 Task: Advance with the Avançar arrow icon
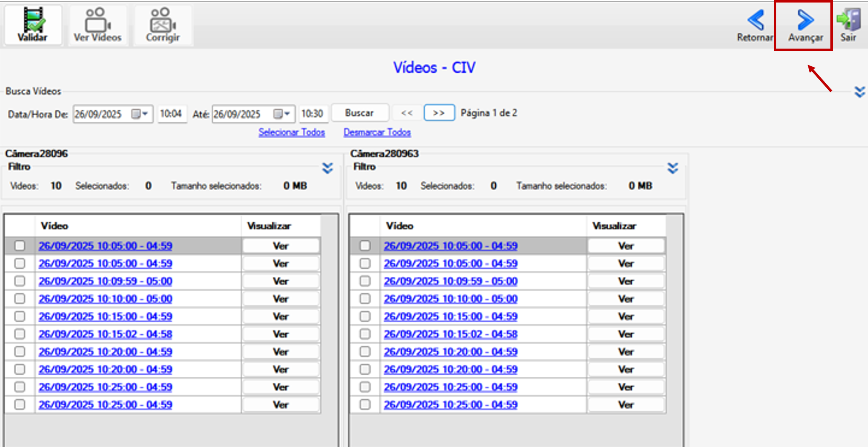tap(805, 20)
